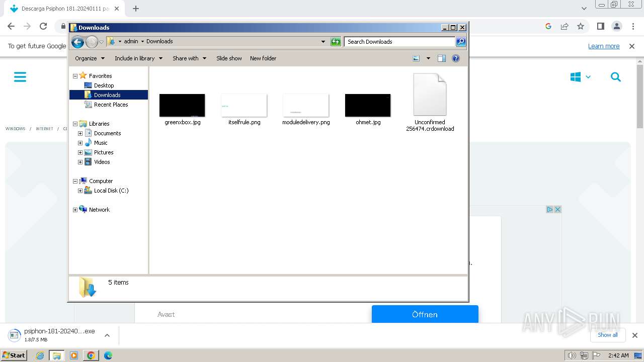The height and width of the screenshot is (362, 644).
Task: Select Recent Places under Favorites
Action: coord(111,105)
